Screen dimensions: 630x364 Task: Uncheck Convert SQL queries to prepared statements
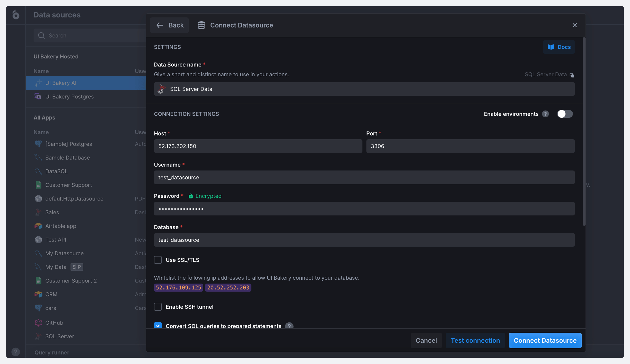click(158, 325)
